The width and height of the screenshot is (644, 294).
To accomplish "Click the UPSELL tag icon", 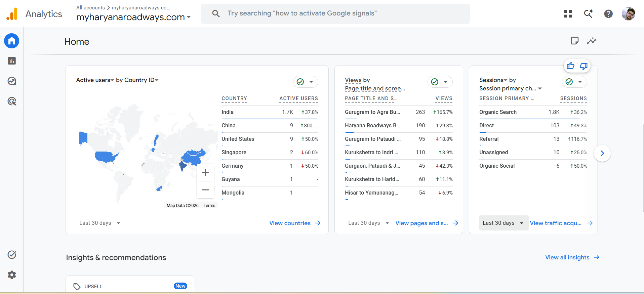I will 77,287.
